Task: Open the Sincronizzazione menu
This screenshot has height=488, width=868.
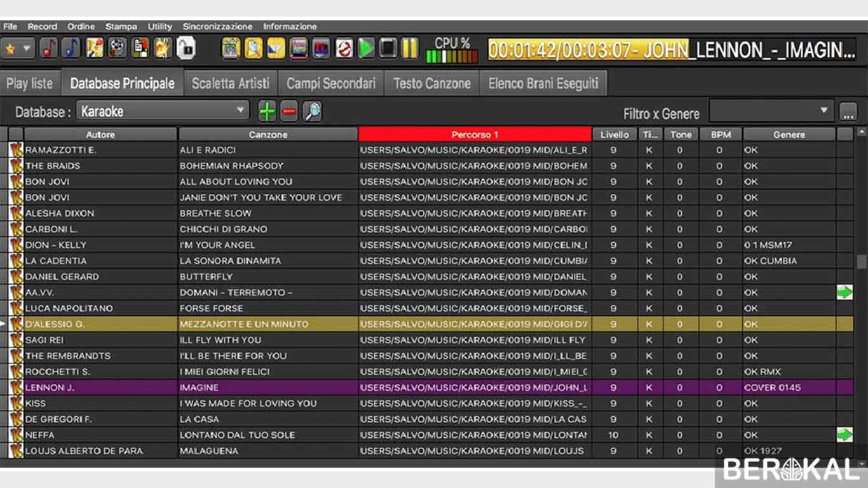Action: coord(218,27)
